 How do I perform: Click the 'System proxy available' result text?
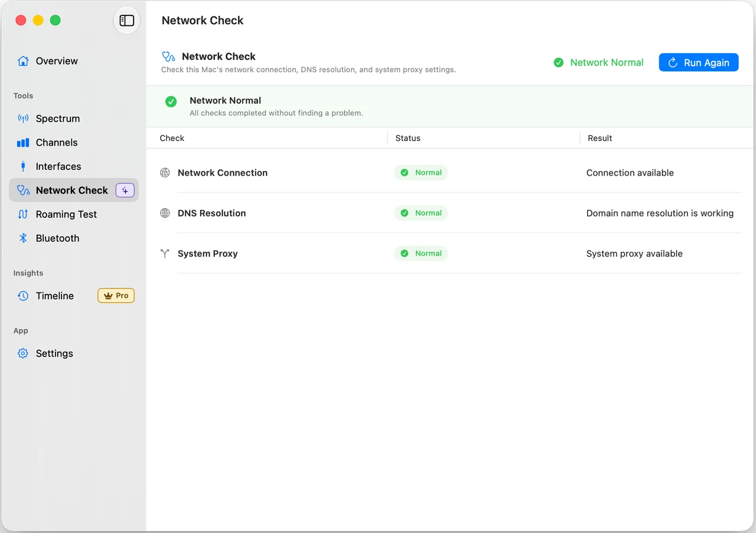pyautogui.click(x=634, y=254)
